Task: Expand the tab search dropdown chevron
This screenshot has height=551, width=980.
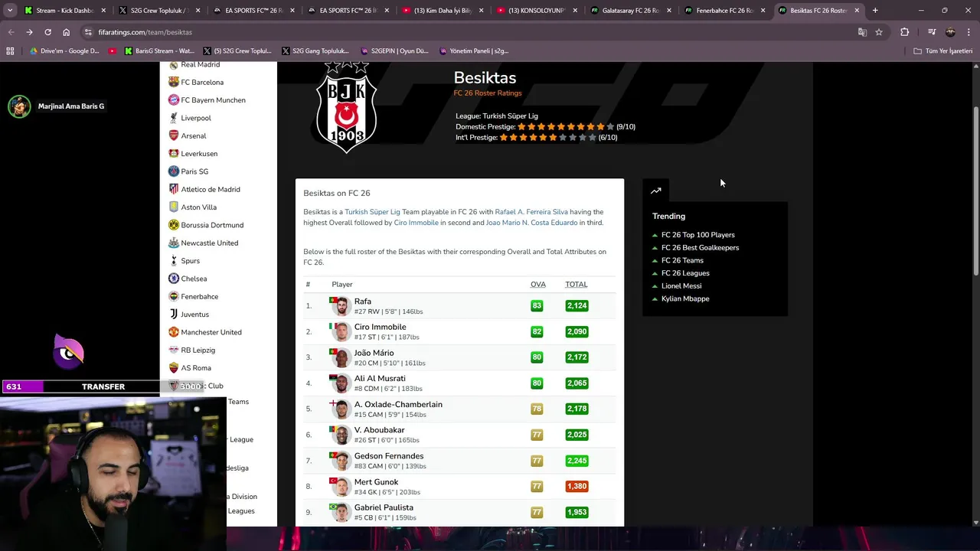Action: 10,11
